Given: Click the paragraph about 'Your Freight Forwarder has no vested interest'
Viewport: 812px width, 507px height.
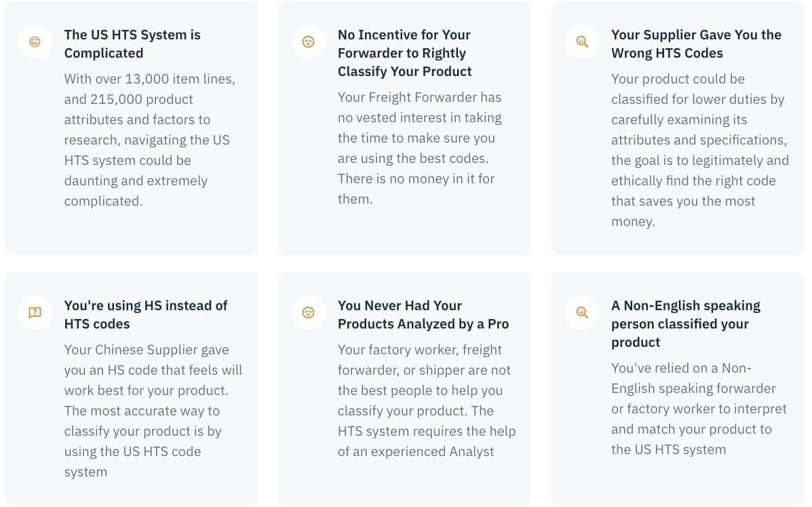Looking at the screenshot, I should tap(419, 148).
